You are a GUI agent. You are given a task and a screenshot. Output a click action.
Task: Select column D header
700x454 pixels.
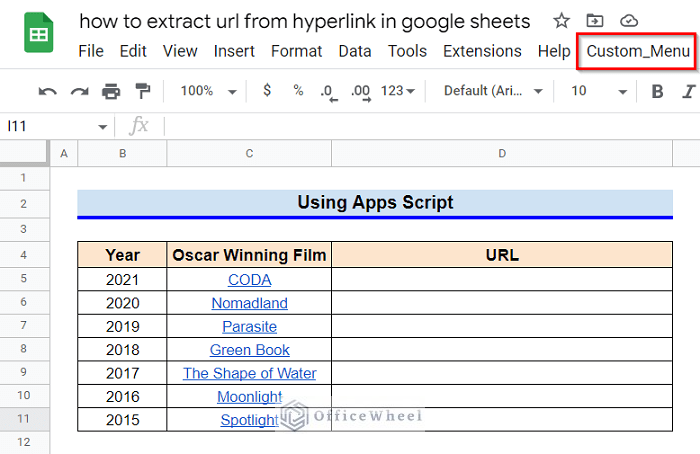coord(502,154)
